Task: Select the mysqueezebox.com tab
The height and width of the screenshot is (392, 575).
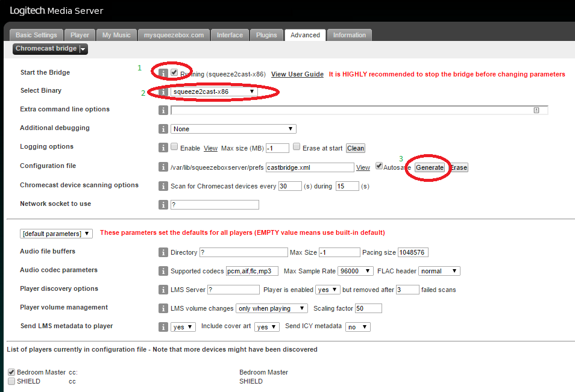Action: tap(174, 35)
